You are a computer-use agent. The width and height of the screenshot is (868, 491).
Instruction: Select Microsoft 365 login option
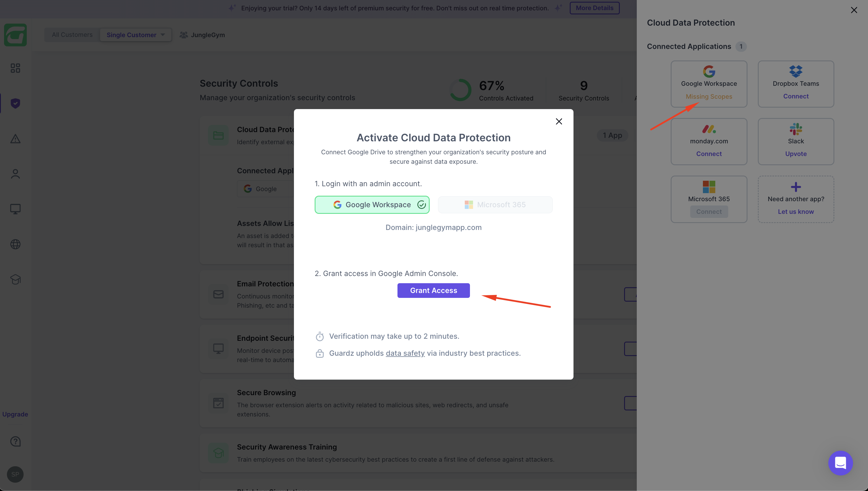tap(495, 205)
